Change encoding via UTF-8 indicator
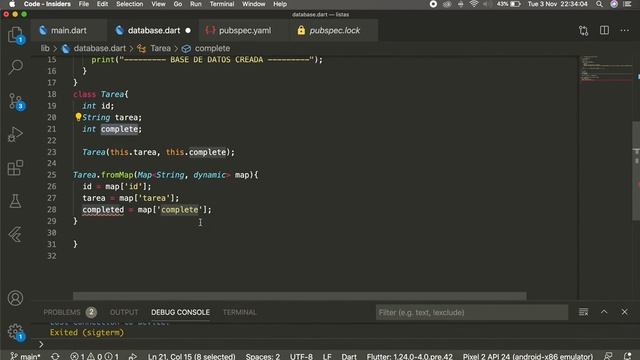The width and height of the screenshot is (640, 360). click(x=301, y=356)
